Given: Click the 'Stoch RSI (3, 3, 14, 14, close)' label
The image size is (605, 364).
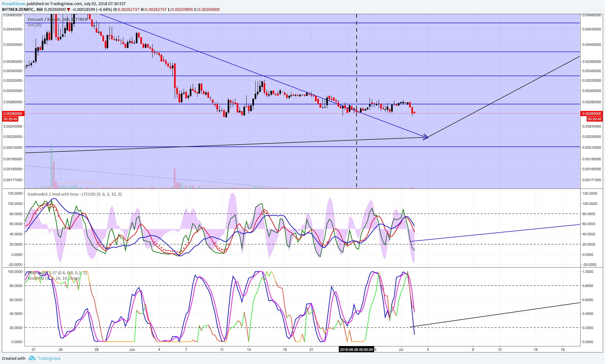Looking at the screenshot, I should [53, 278].
